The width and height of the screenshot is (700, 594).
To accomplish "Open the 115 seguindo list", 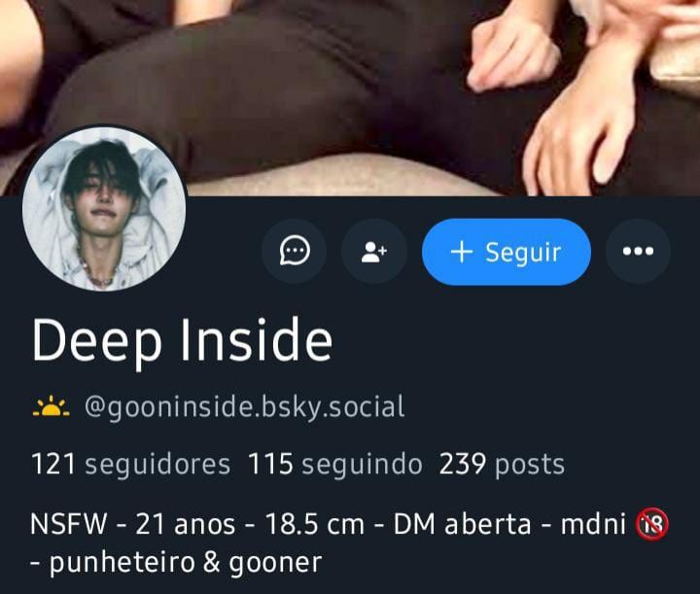I will click(334, 464).
